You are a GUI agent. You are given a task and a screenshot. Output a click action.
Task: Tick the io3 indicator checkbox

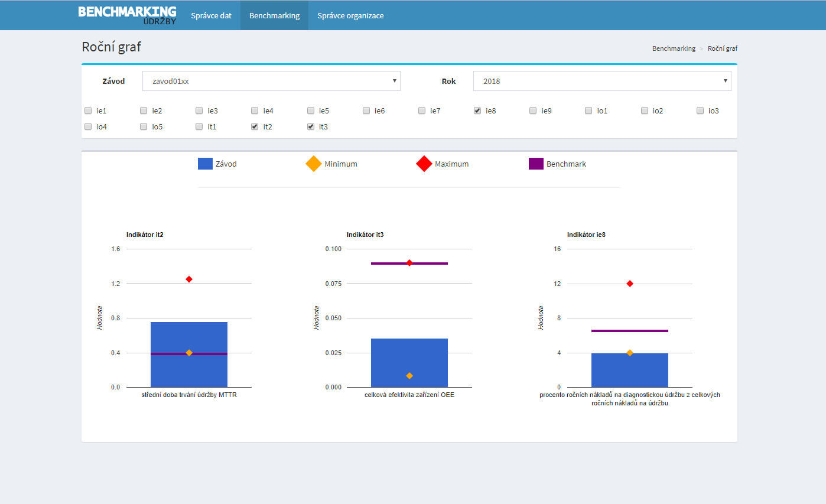point(700,110)
